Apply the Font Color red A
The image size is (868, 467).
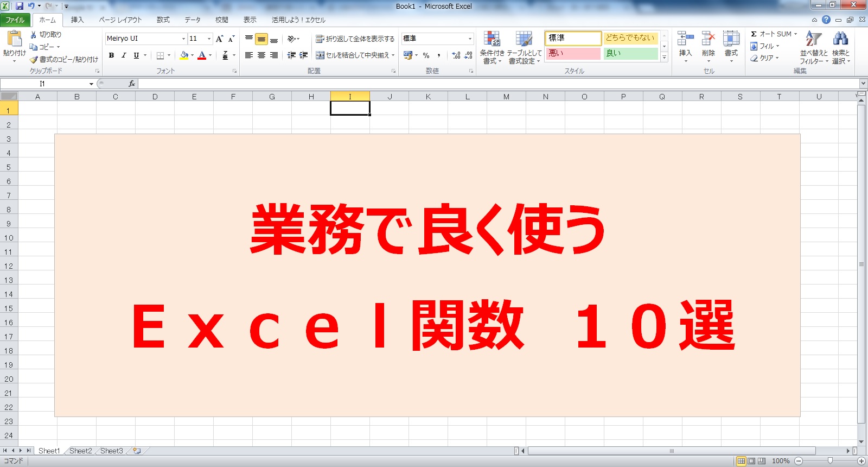point(202,55)
